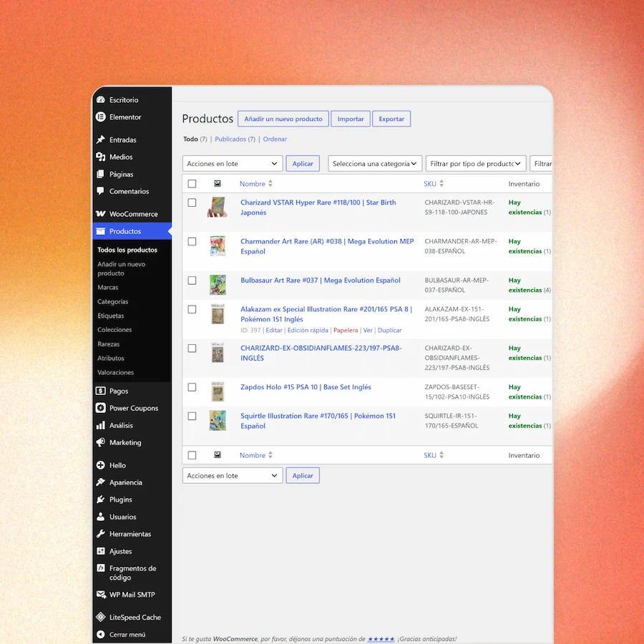Sort by SKU in the table header
Screen dimensions: 644x644
pos(434,184)
